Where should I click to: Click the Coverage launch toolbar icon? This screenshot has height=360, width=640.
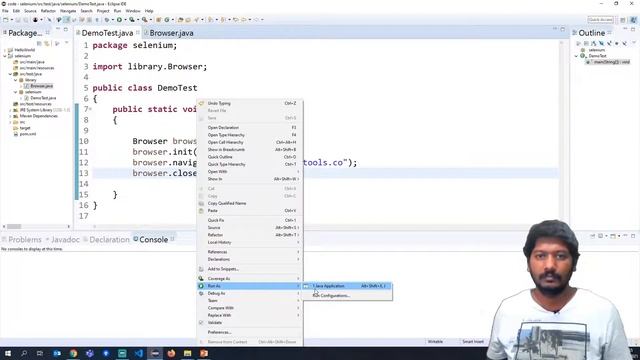click(132, 20)
